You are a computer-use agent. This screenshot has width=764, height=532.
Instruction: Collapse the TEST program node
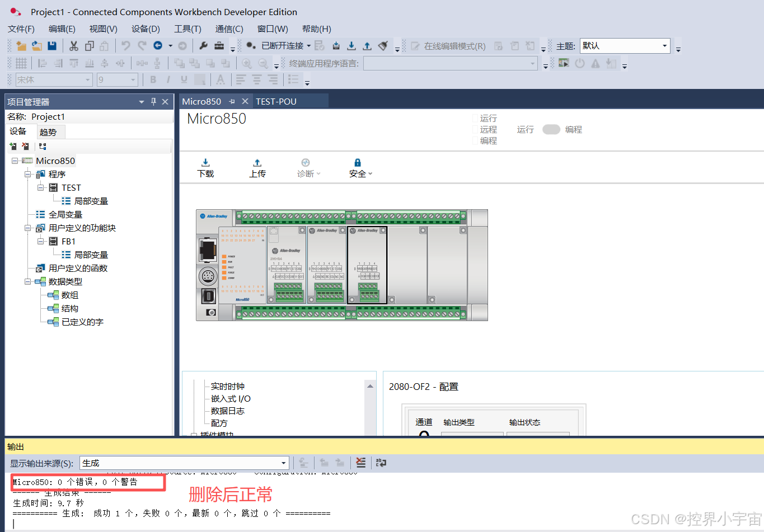(x=40, y=187)
